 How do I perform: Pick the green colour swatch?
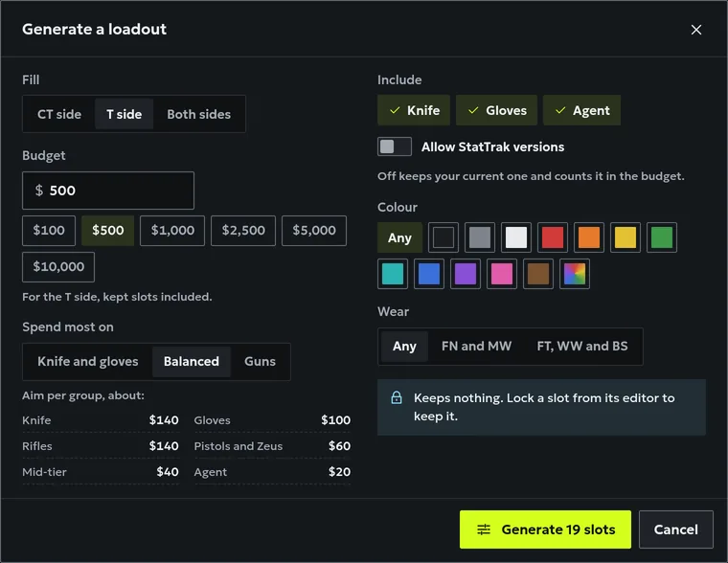(662, 237)
